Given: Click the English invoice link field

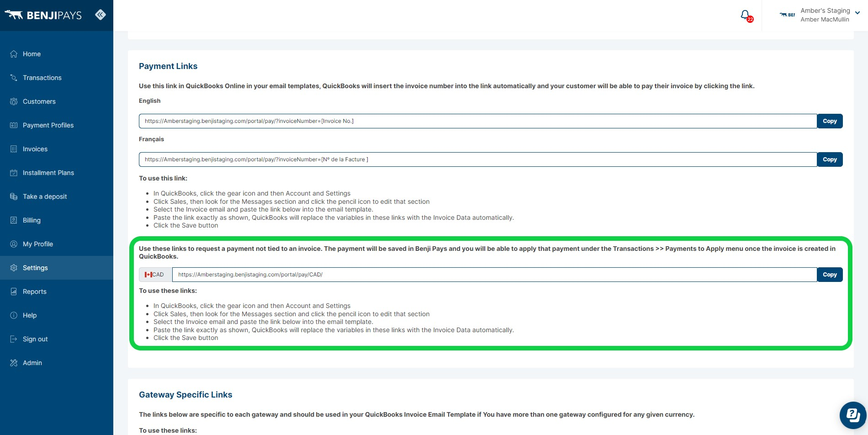Looking at the screenshot, I should (x=478, y=121).
